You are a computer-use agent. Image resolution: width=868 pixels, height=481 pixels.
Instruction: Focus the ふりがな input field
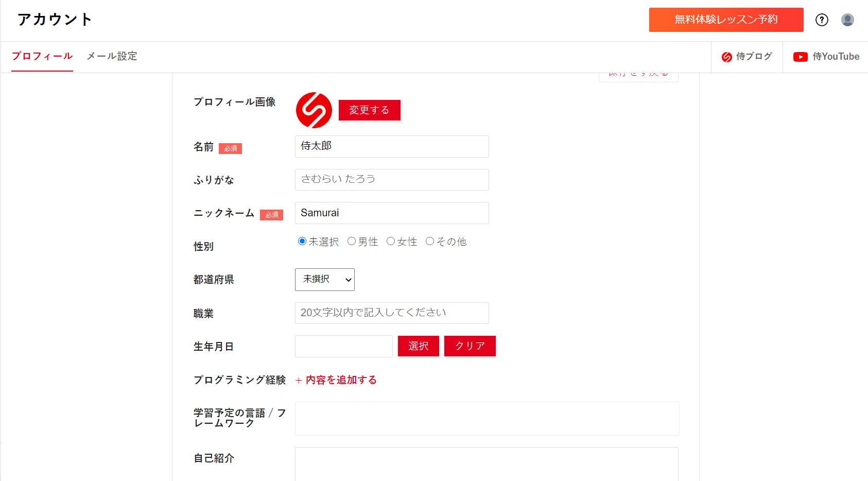(x=391, y=180)
